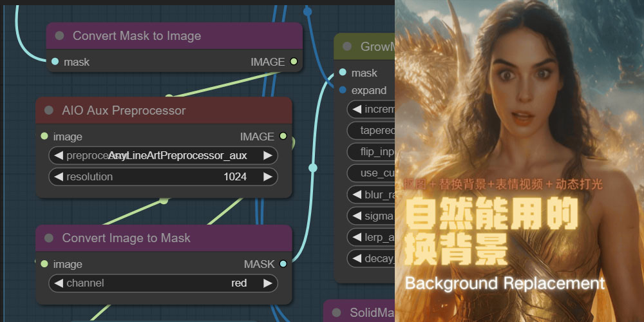This screenshot has width=644, height=322.
Task: Click the MASK output port on Convert Image to Mask
Action: point(283,264)
